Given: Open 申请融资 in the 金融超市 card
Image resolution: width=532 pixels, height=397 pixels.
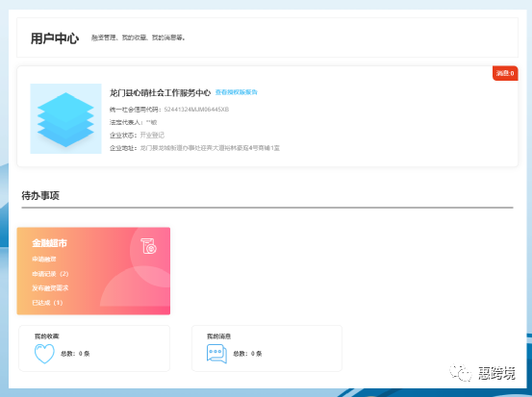Looking at the screenshot, I should coord(44,260).
